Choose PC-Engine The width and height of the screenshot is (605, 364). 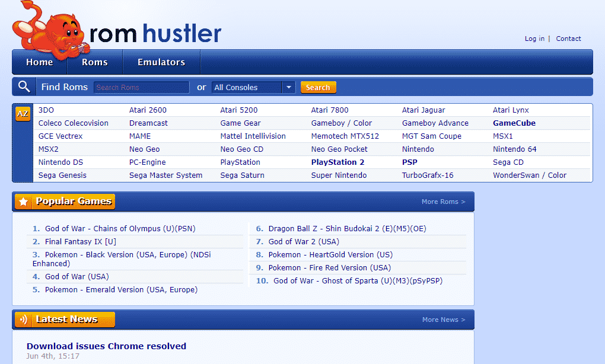[147, 162]
